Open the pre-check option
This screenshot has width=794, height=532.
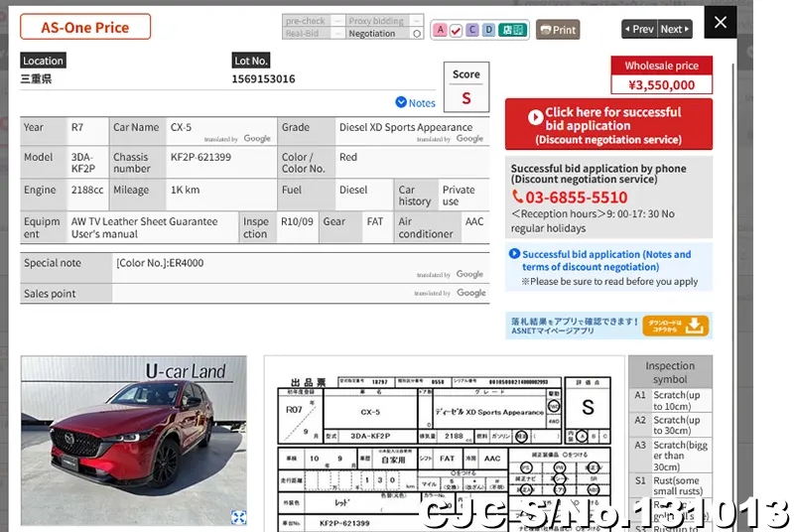coord(306,21)
